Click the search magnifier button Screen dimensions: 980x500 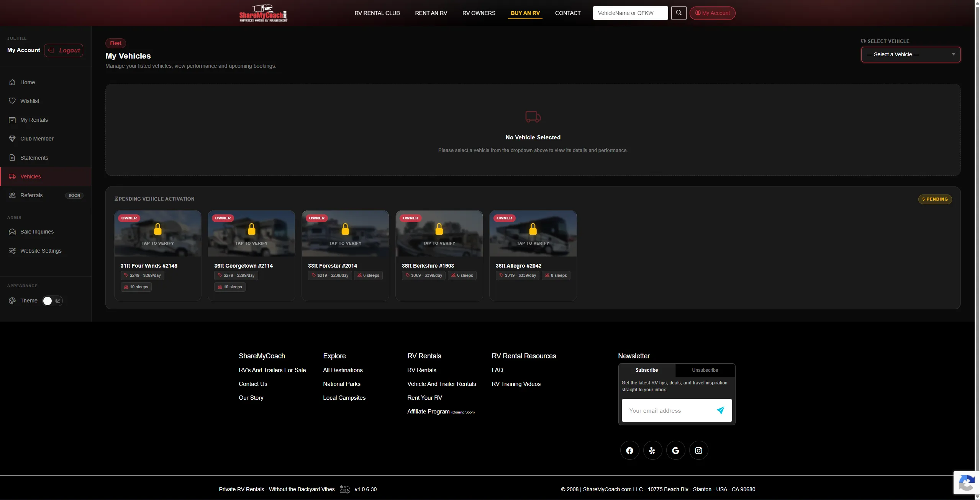point(678,13)
